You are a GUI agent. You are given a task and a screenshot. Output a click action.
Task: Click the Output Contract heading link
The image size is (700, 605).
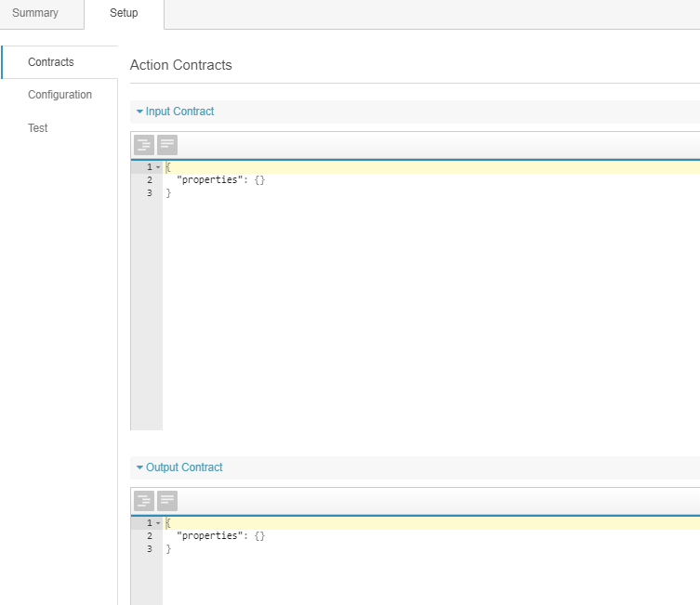184,467
